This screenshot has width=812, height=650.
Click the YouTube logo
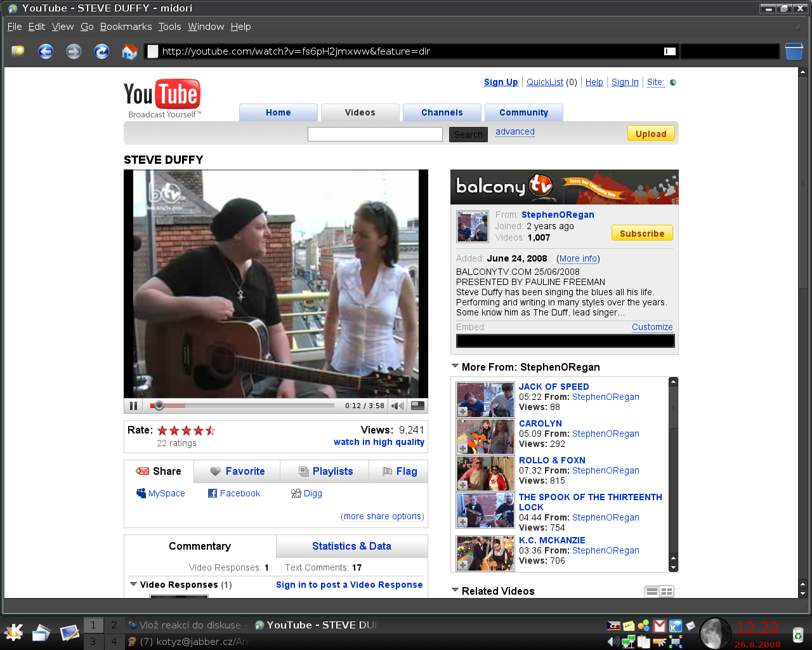point(162,99)
